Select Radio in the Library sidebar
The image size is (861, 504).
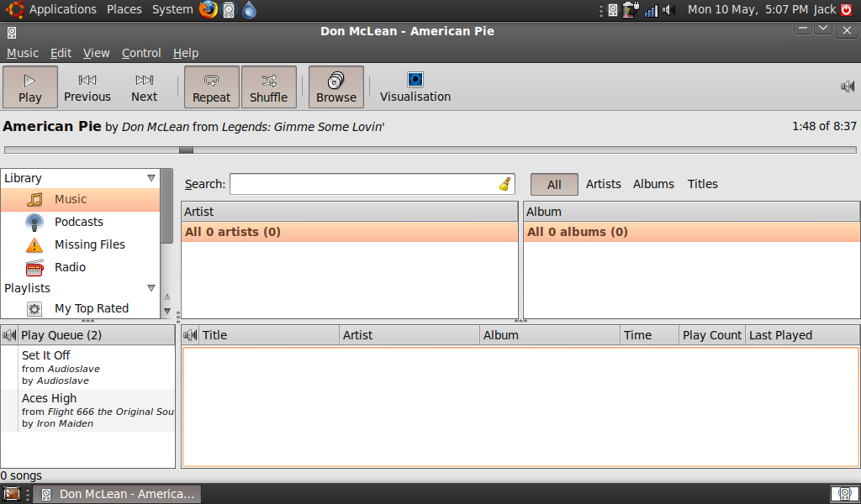click(x=80, y=267)
